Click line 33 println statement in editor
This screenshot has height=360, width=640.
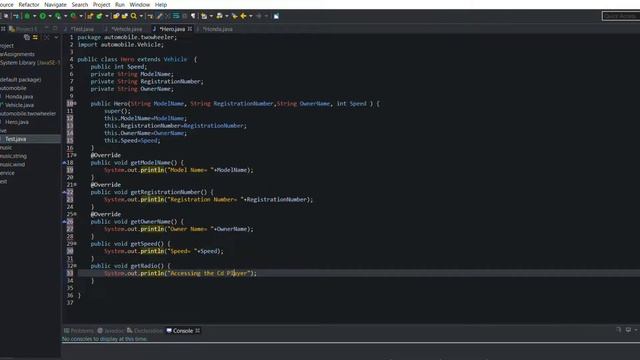point(180,273)
